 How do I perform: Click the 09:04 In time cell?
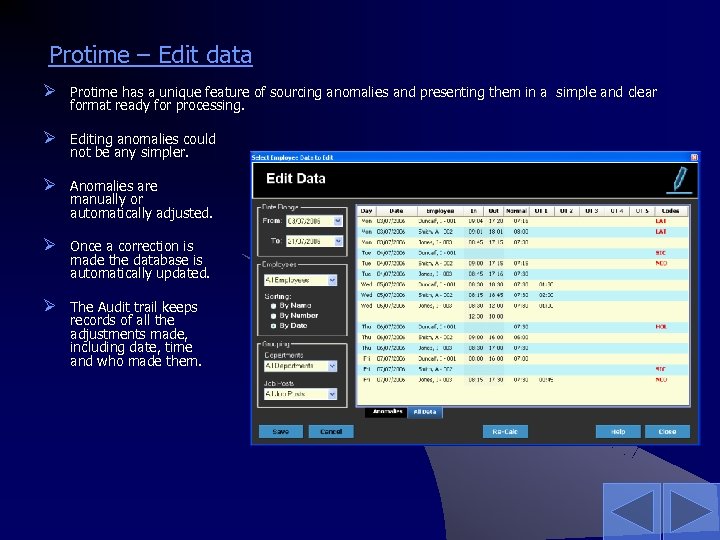(475, 221)
